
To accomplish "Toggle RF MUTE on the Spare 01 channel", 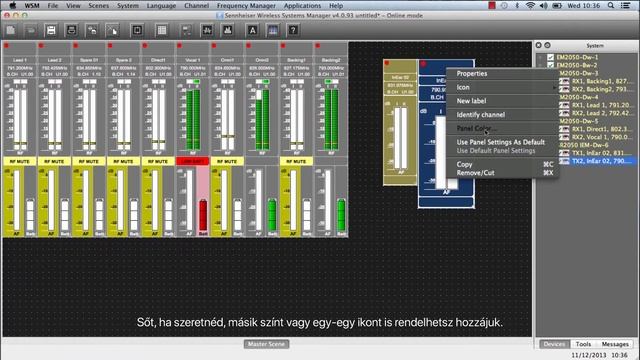I will [89, 161].
